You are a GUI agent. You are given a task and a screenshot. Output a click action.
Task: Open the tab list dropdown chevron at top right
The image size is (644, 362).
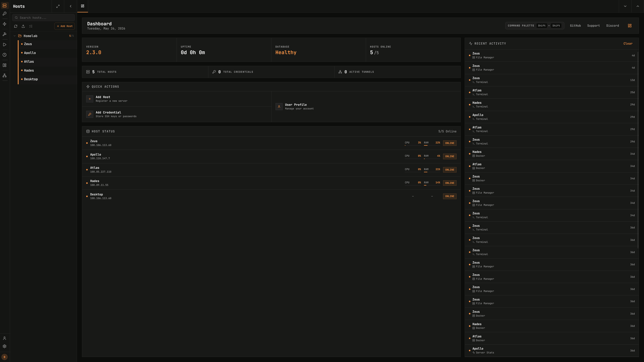625,6
